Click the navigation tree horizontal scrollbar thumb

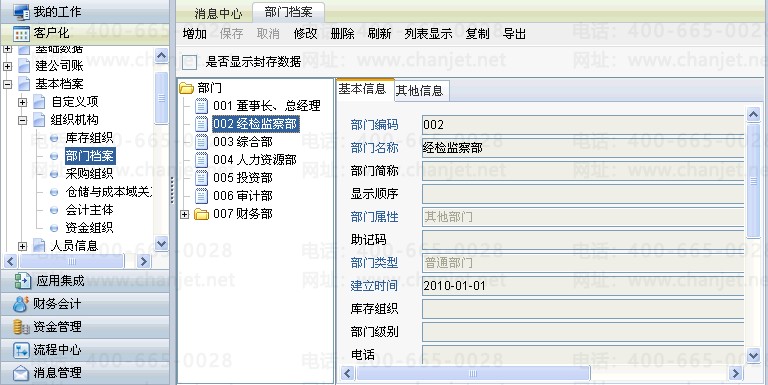[x=71, y=261]
